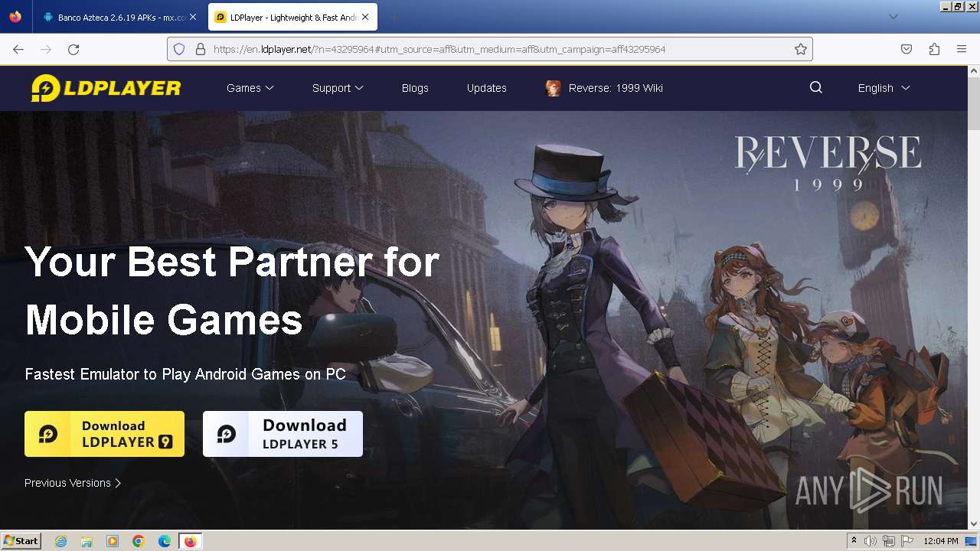Reload the page with refresh icon
The width and height of the screenshot is (980, 551).
[x=73, y=49]
